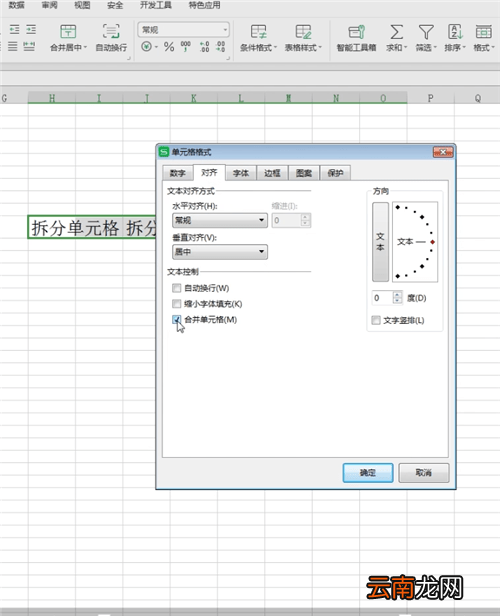Uncheck Merge cells 合并单元格(M) checkbox

tap(177, 319)
